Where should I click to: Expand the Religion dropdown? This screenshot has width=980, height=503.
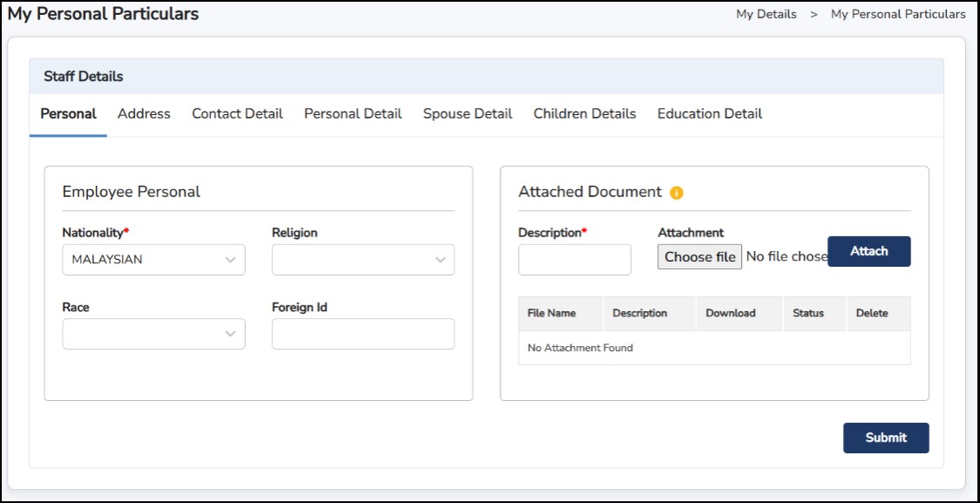pos(363,260)
